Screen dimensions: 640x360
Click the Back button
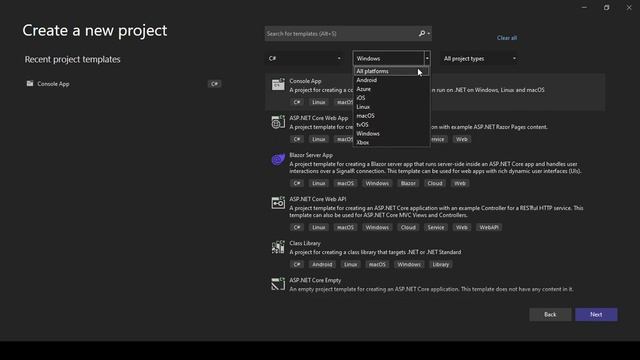[x=550, y=315]
